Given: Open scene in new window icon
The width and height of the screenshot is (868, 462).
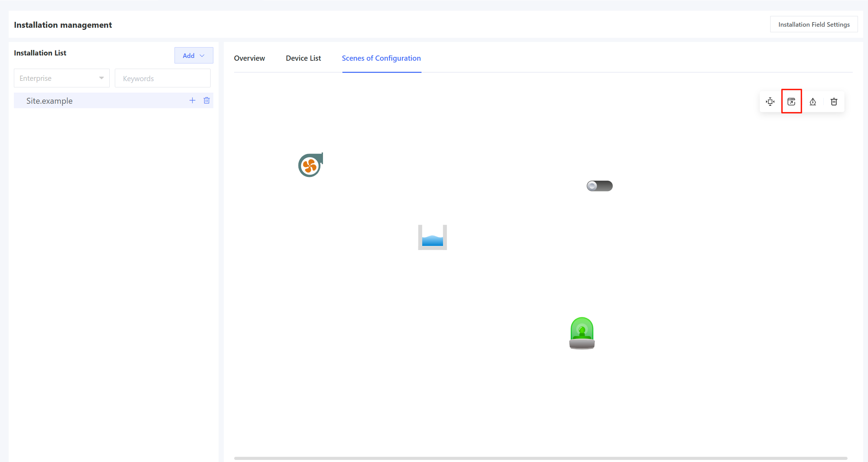Looking at the screenshot, I should [x=791, y=102].
